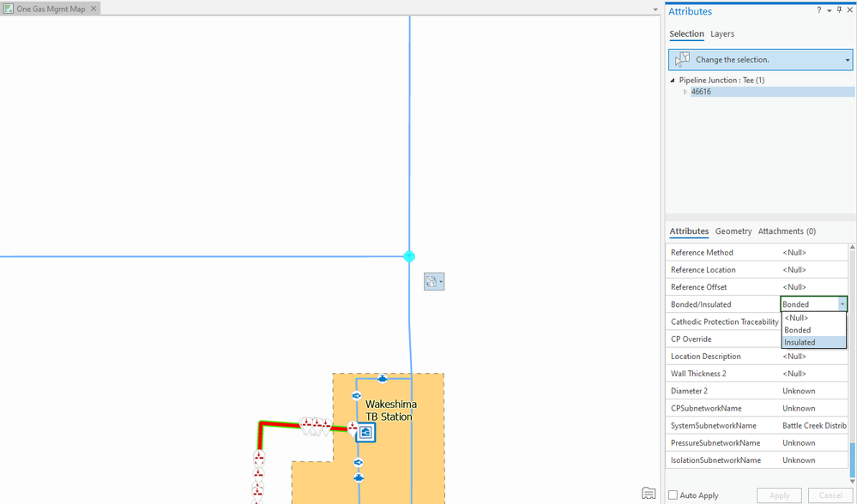Screen dimensions: 857x504
Task: Collapse the Pipeline Junction : Tee group
Action: click(673, 81)
